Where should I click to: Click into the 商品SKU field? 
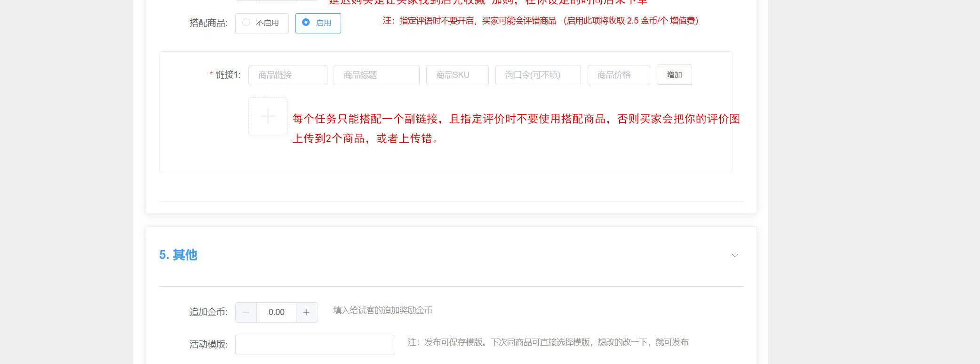(x=457, y=75)
